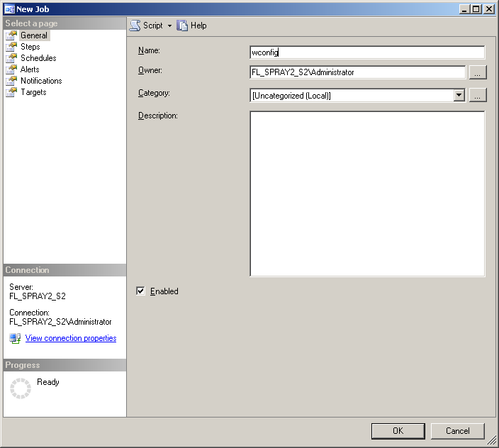The width and height of the screenshot is (499, 448).
Task: Switch to the Schedules page
Action: click(38, 58)
